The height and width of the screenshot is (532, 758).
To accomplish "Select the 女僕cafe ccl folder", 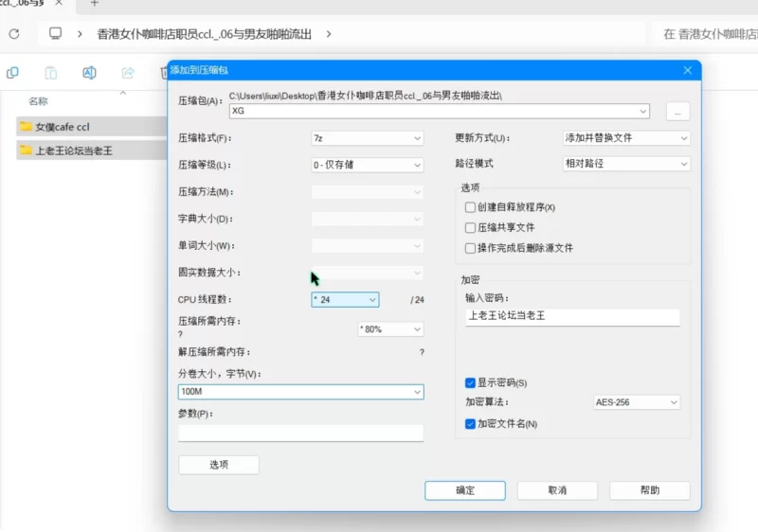I will click(x=91, y=127).
